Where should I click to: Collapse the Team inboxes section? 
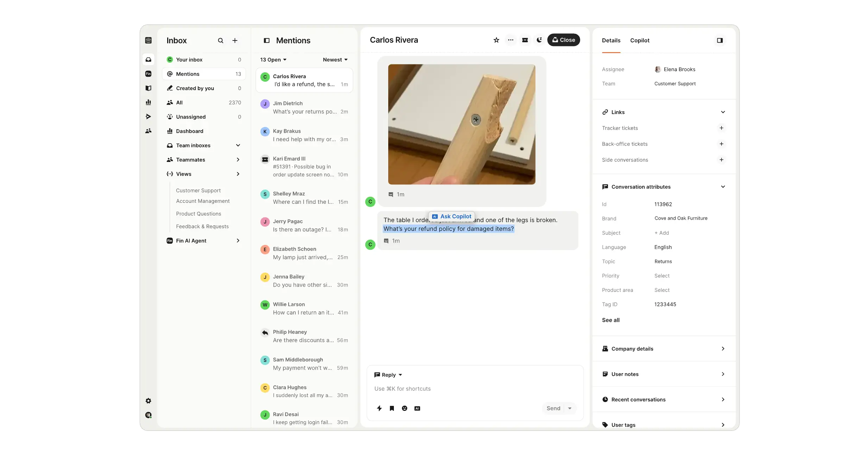tap(238, 145)
